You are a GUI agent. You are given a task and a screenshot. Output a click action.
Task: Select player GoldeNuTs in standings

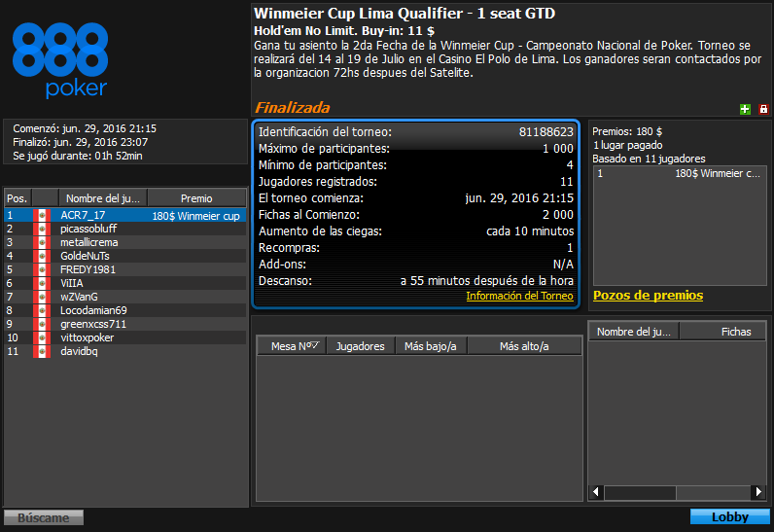coord(125,256)
